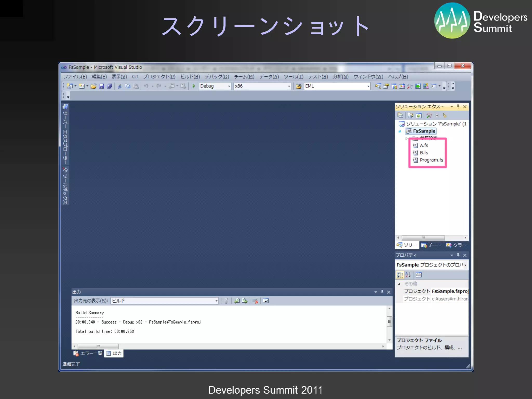The height and width of the screenshot is (399, 532).
Task: Toggle word wrap icon in Output panel
Action: coord(265,301)
